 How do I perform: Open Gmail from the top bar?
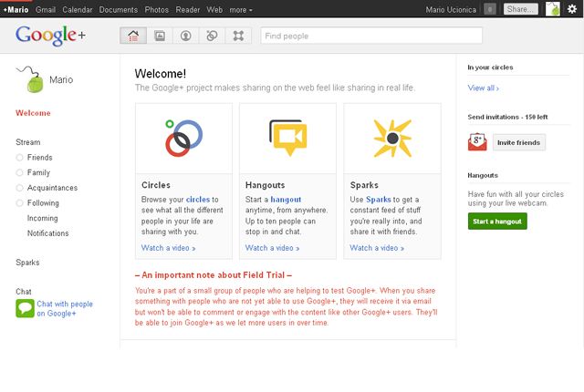coord(46,9)
